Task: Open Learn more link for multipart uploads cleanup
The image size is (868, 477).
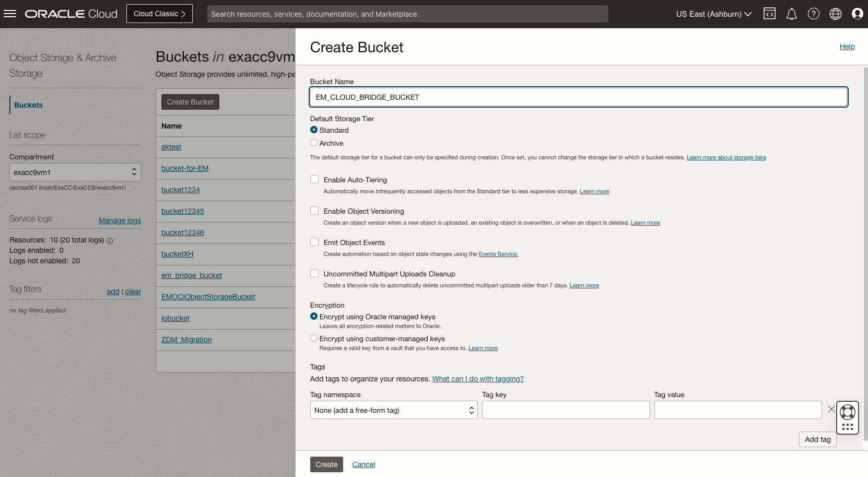Action: click(584, 285)
